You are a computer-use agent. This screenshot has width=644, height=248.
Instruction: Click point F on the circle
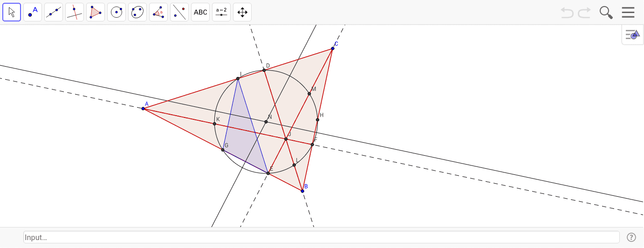coord(312,145)
